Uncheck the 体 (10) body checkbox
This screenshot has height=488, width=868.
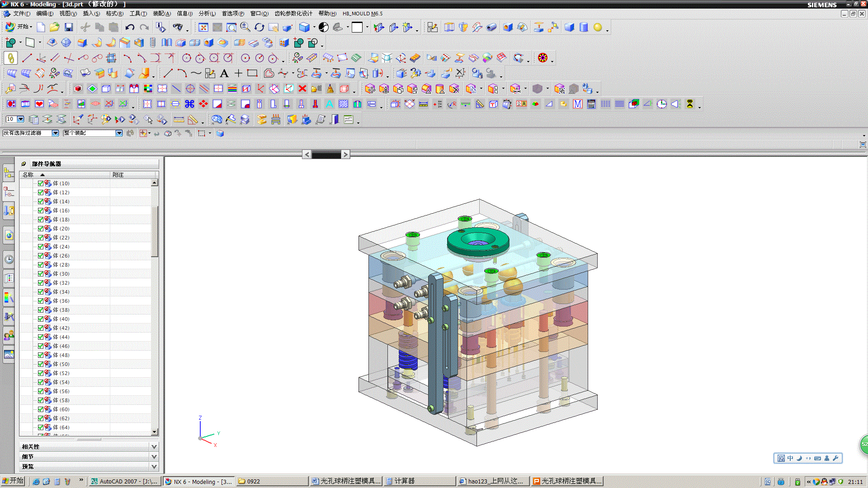[41, 183]
